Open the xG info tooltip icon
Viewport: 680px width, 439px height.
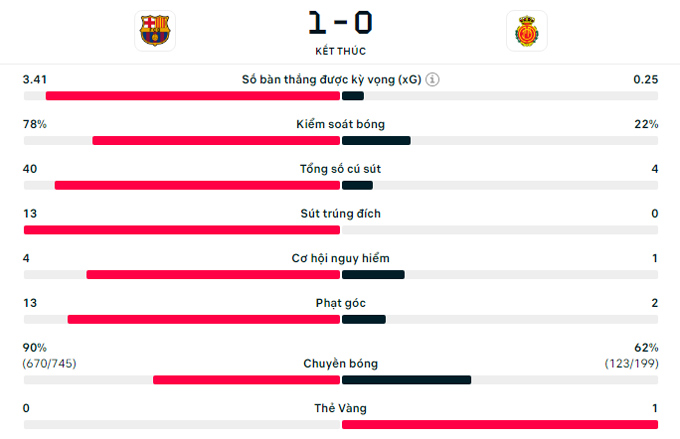(432, 79)
